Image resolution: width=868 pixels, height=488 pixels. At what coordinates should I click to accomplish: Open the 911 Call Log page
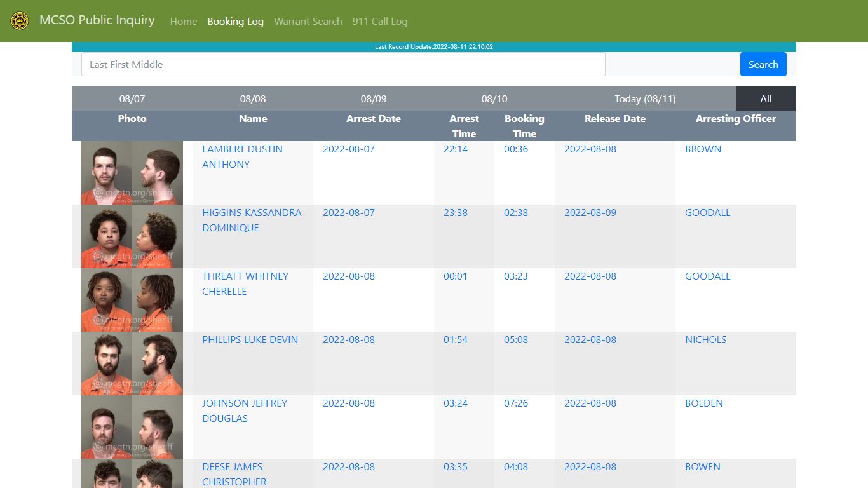pos(380,21)
